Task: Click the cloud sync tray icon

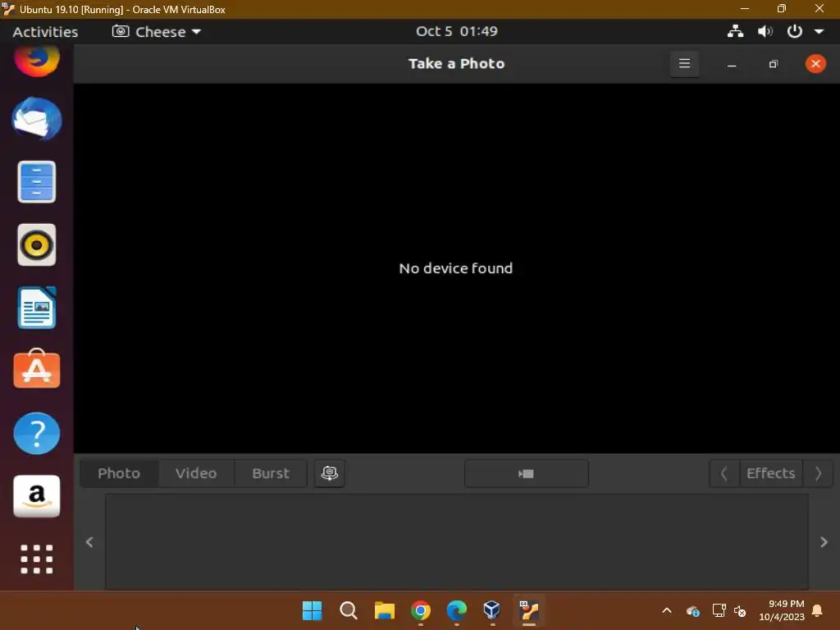Action: [x=692, y=610]
